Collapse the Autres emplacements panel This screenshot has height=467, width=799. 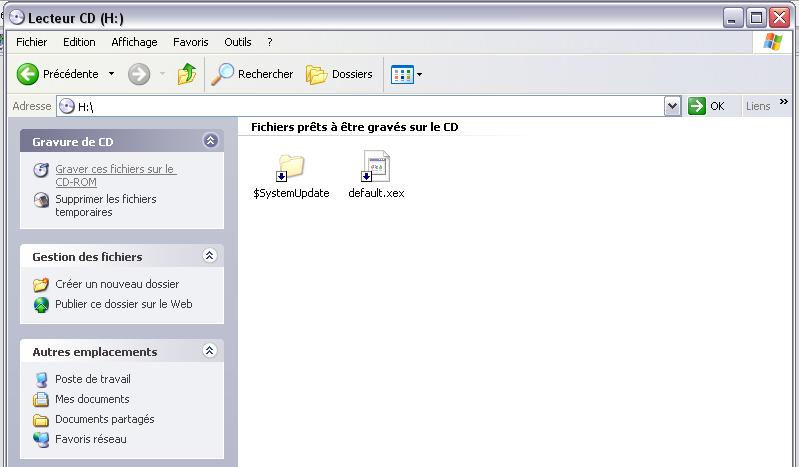click(x=209, y=350)
